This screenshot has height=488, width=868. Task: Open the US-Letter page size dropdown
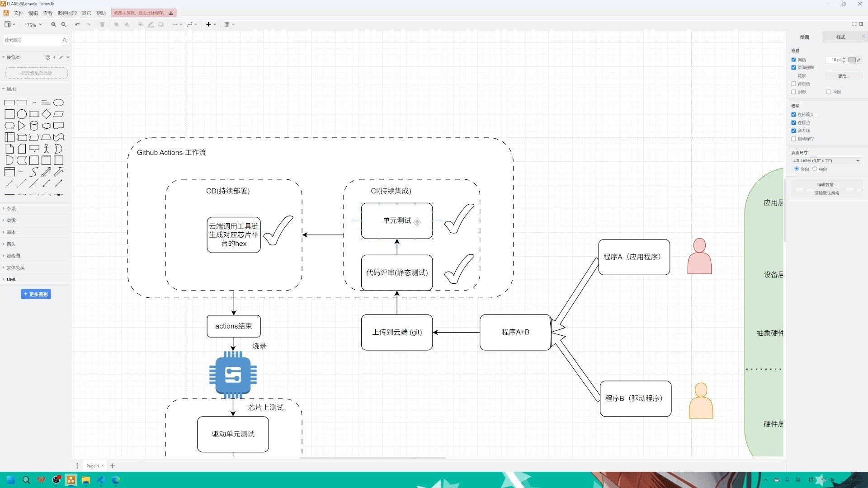pyautogui.click(x=826, y=160)
